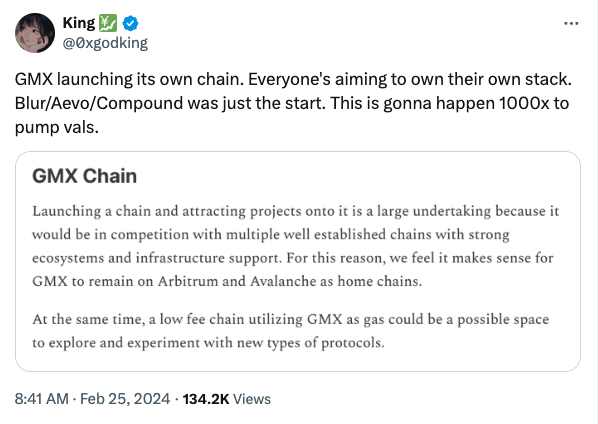Click the Feb 25, 2024 date
598x424 pixels.
coord(125,399)
